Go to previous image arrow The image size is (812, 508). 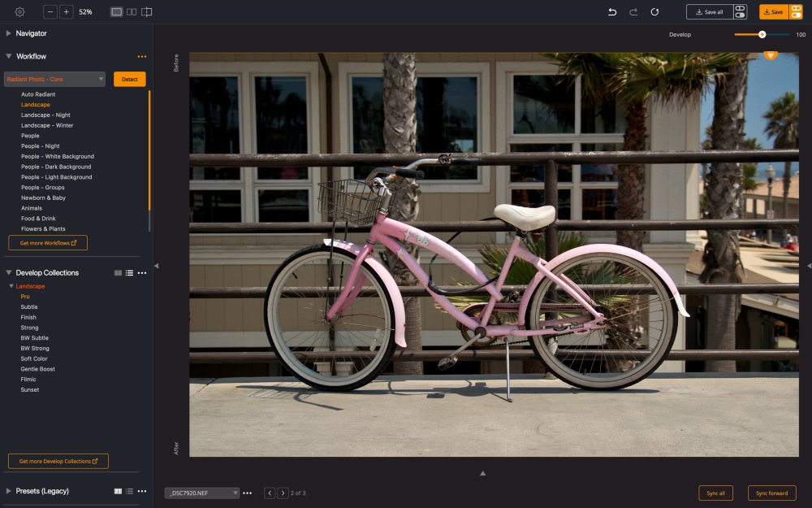270,493
